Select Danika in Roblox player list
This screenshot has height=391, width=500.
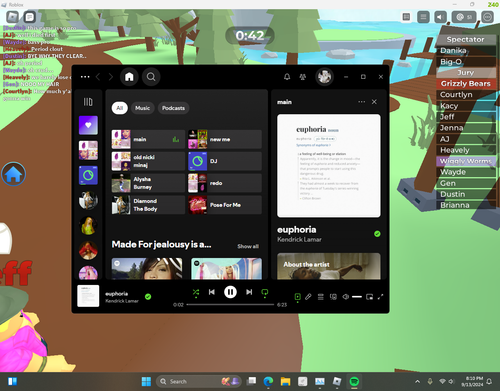[466, 50]
